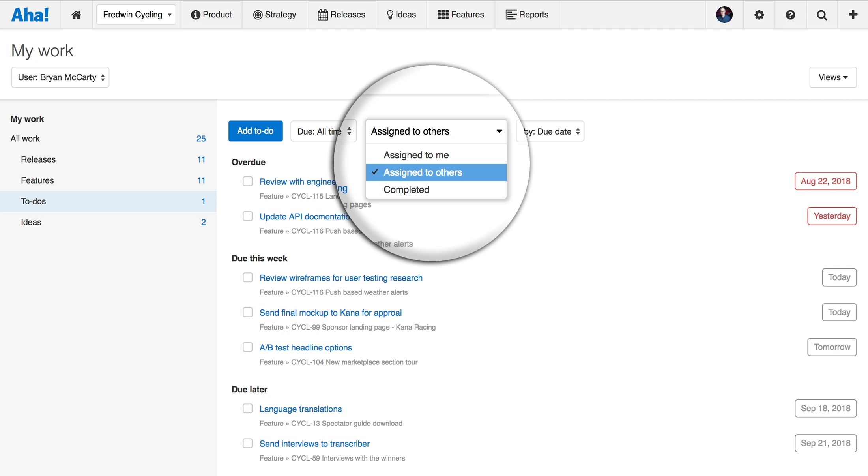This screenshot has height=476, width=868.
Task: Mark Send interviews to transcriber complete
Action: point(247,443)
